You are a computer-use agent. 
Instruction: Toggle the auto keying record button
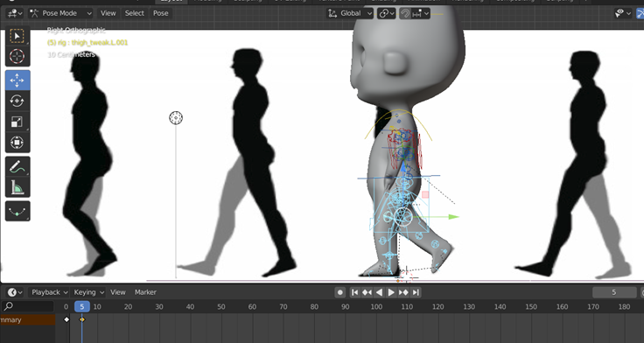pyautogui.click(x=340, y=292)
